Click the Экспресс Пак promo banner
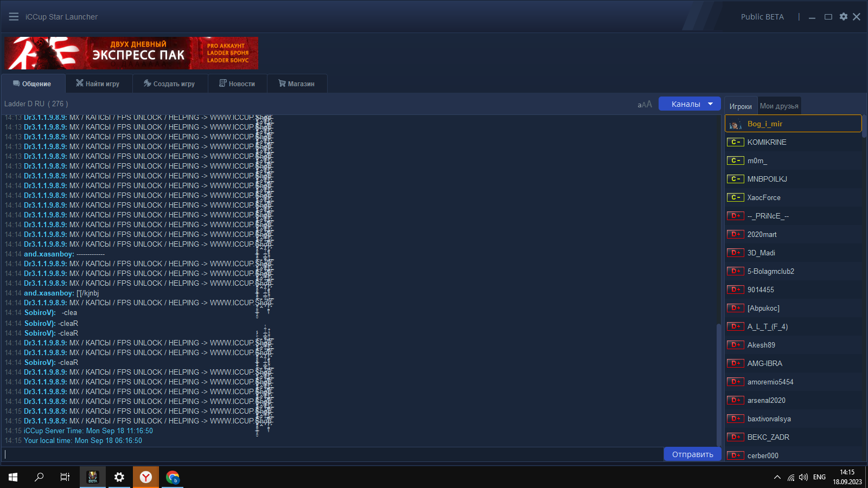This screenshot has width=868, height=488. coord(131,53)
